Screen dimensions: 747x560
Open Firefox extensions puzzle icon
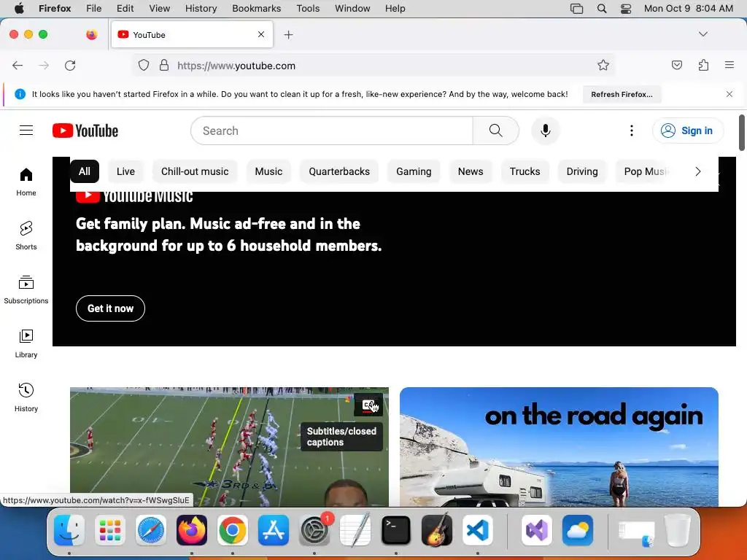(x=703, y=65)
